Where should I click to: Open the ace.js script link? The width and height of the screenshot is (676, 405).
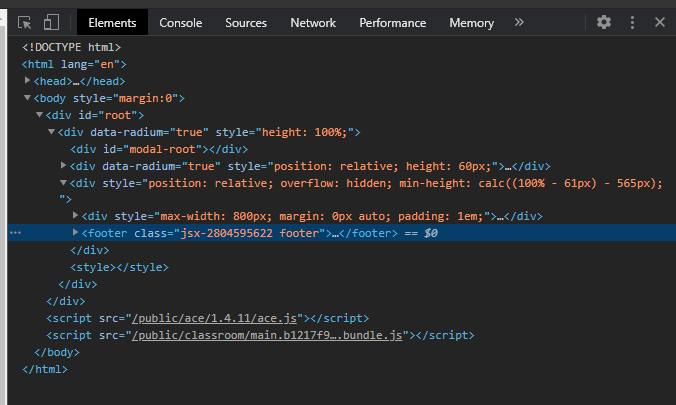point(214,318)
